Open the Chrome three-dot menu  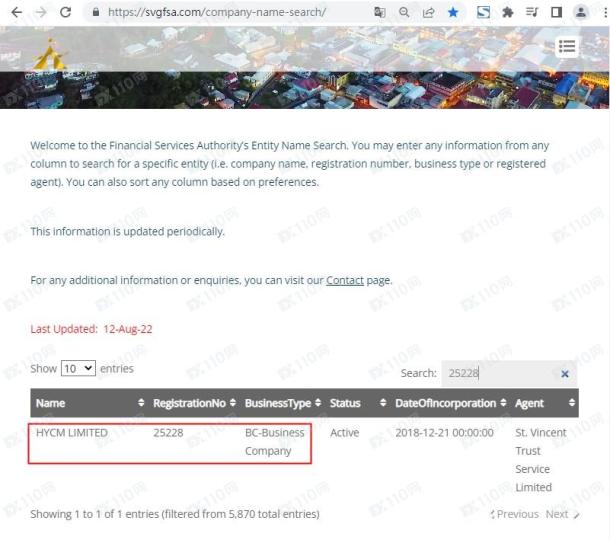[x=605, y=12]
